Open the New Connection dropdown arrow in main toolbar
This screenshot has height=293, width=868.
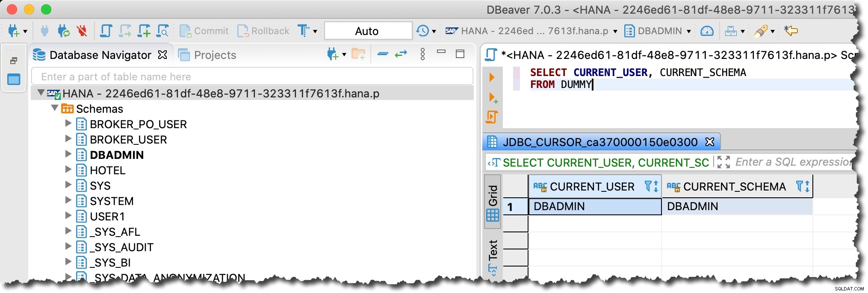click(x=25, y=31)
